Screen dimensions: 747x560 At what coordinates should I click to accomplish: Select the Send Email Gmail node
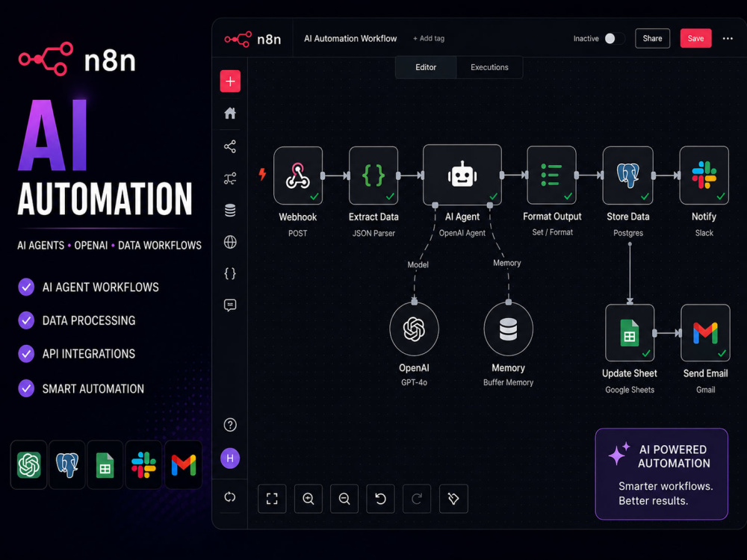tap(706, 333)
